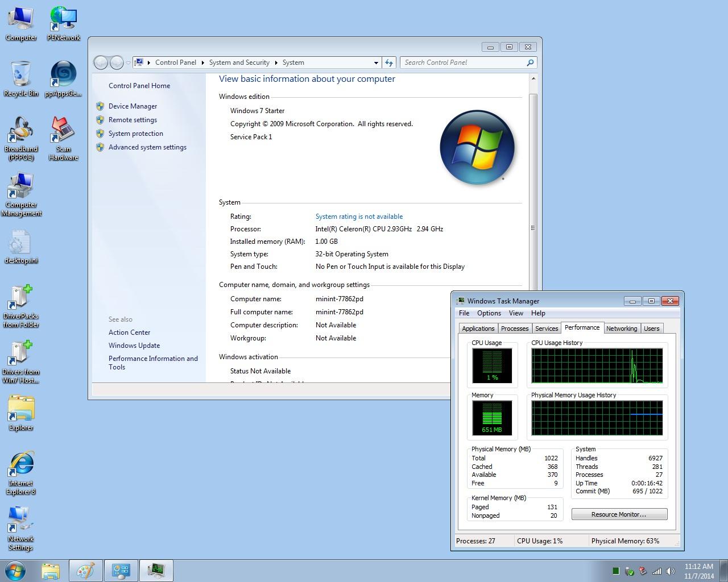The width and height of the screenshot is (728, 582).
Task: Open Device Manager link
Action: click(133, 106)
